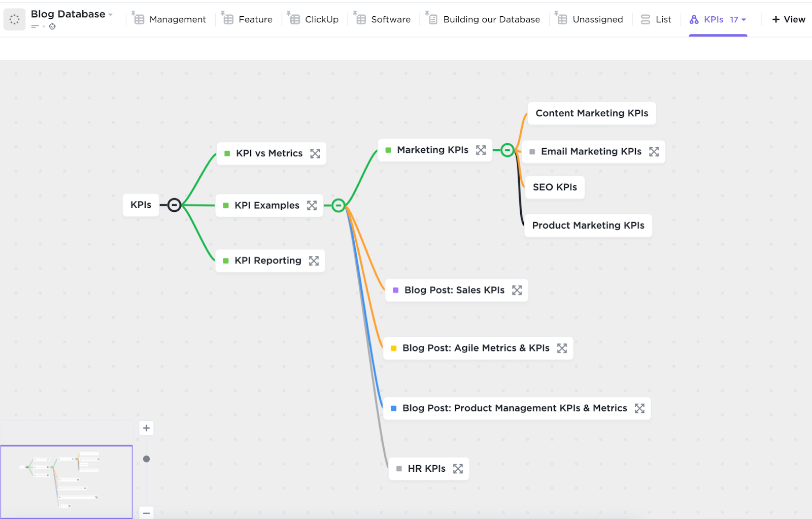Collapse the KPI Examples branch
The width and height of the screenshot is (812, 519).
[339, 206]
